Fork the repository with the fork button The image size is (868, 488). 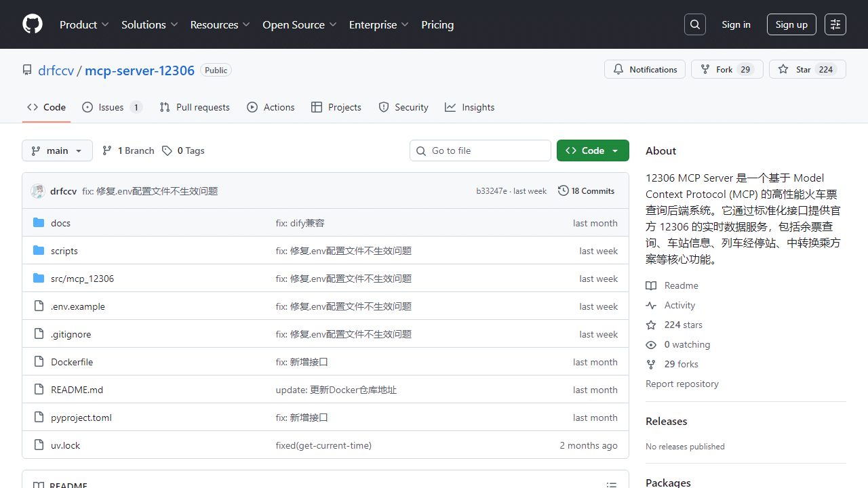coord(727,70)
